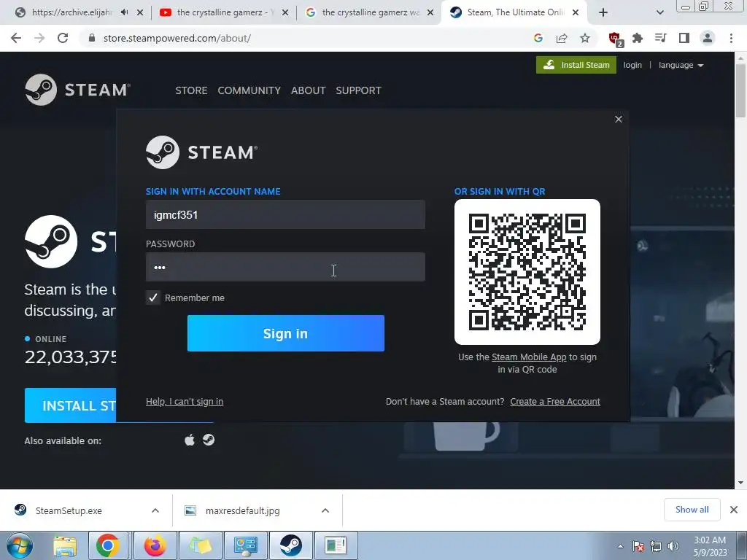Go back to previous page
This screenshot has height=560, width=747.
pyautogui.click(x=16, y=38)
